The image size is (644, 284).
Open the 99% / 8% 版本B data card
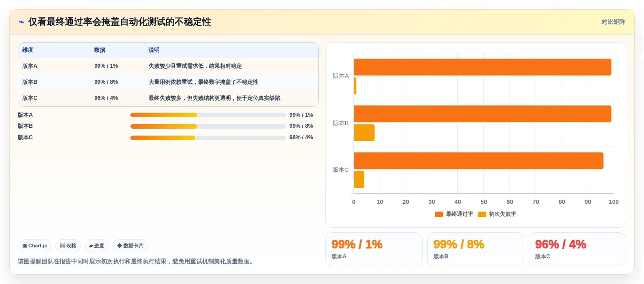click(476, 249)
